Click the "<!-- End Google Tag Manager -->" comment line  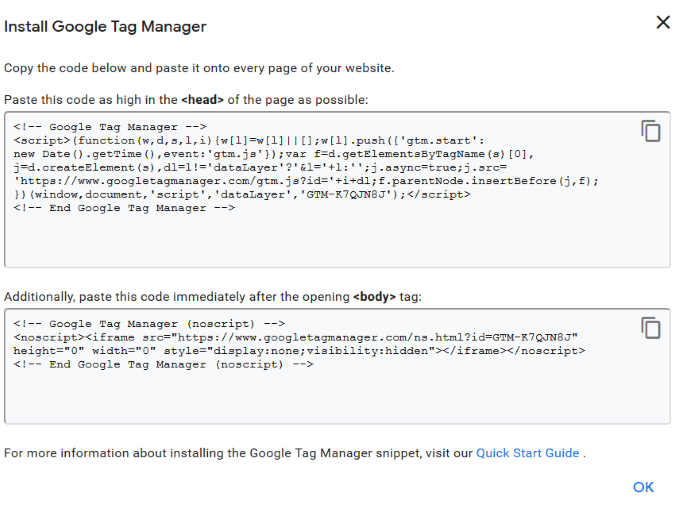[x=124, y=208]
